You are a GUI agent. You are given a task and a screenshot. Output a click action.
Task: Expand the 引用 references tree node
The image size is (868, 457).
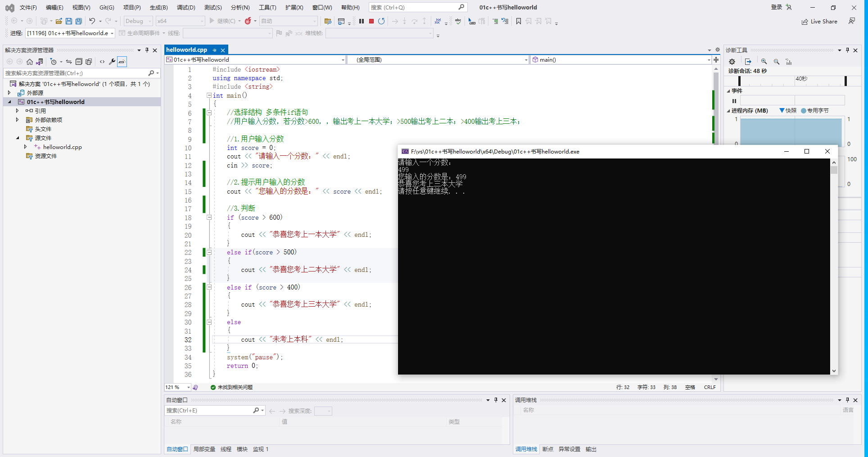coord(17,111)
